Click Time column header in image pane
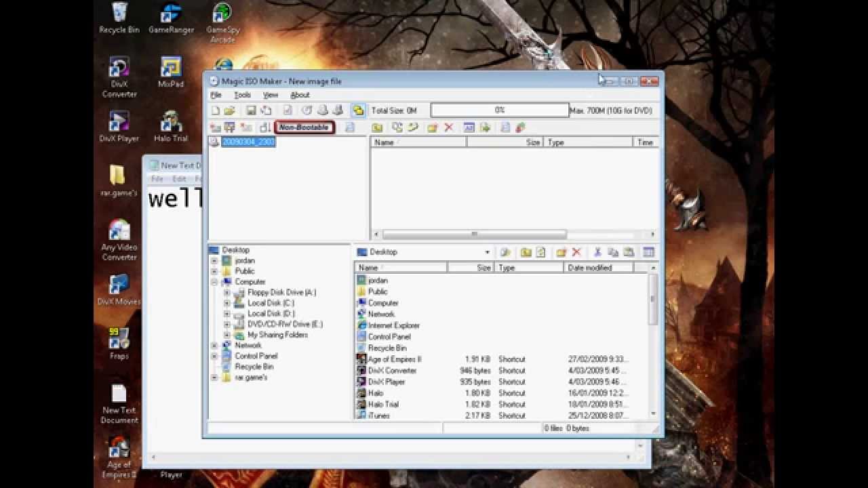This screenshot has height=488, width=868. (x=645, y=142)
